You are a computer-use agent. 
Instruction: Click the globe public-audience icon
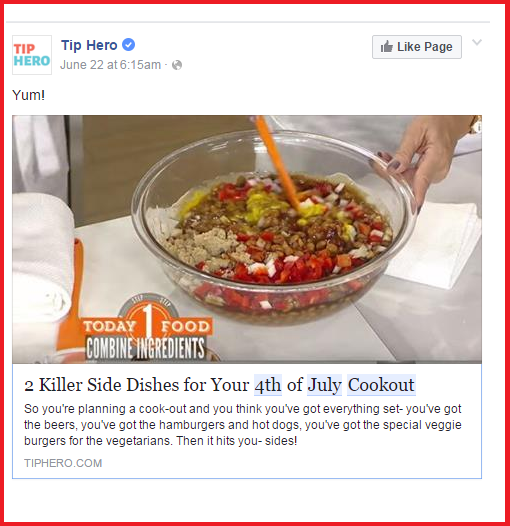point(177,65)
